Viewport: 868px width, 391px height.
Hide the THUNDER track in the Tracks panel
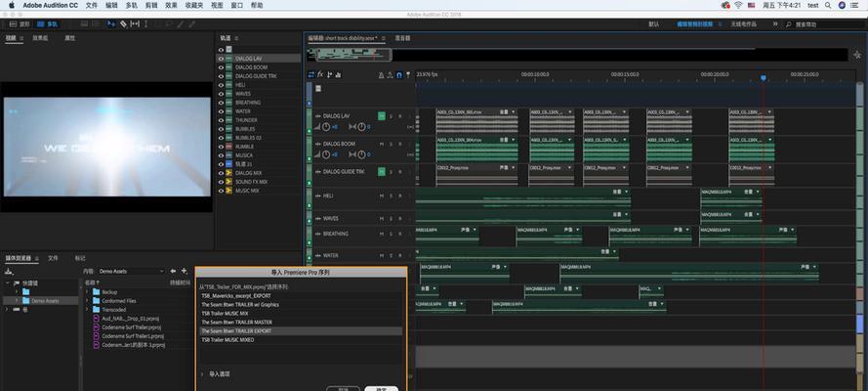pos(221,120)
